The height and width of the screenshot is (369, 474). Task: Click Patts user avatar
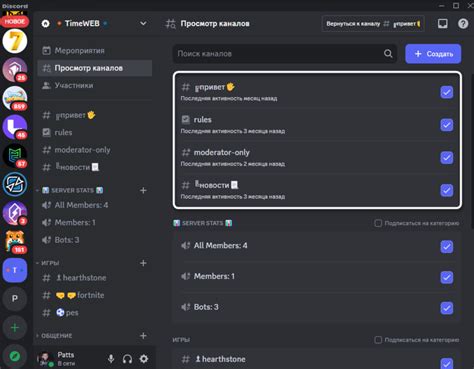[45, 359]
